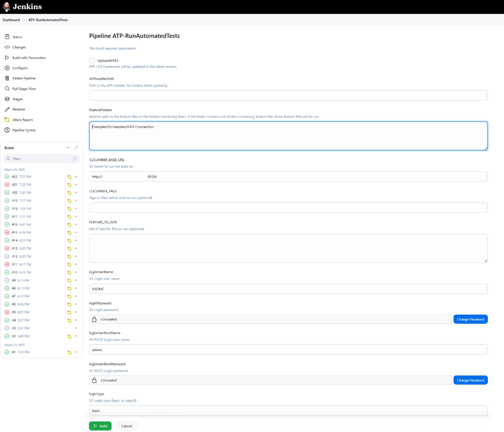Open build #2 5:40 PM entry

point(20,336)
